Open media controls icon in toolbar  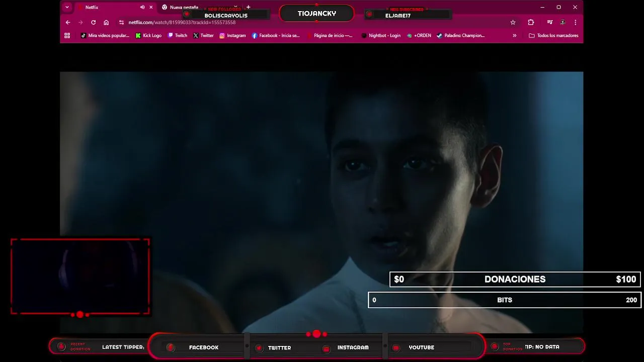550,22
